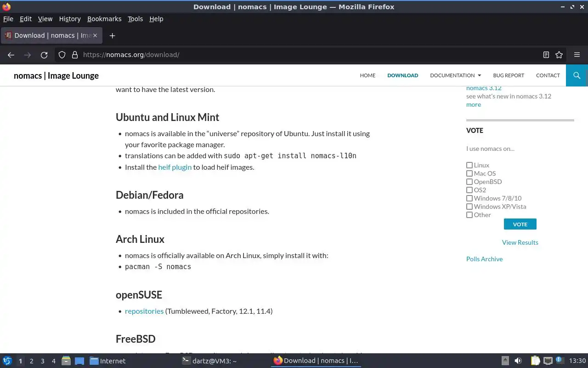The height and width of the screenshot is (368, 588).
Task: Click the nomacs 3.12 sidebar link
Action: (x=484, y=88)
